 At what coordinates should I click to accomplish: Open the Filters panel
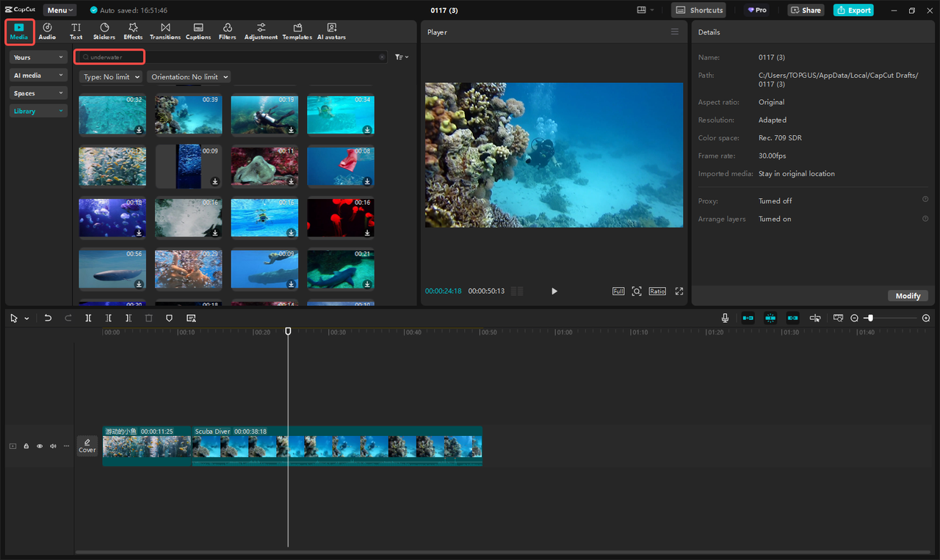coord(227,31)
